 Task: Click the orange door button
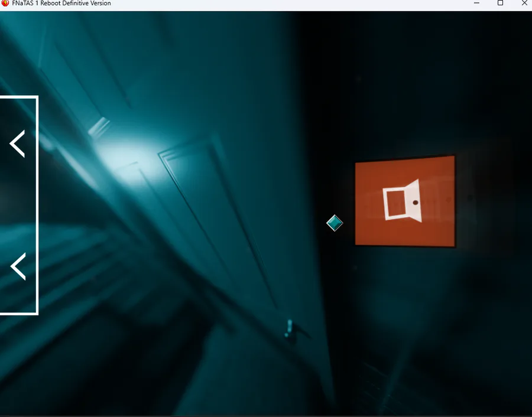click(405, 201)
